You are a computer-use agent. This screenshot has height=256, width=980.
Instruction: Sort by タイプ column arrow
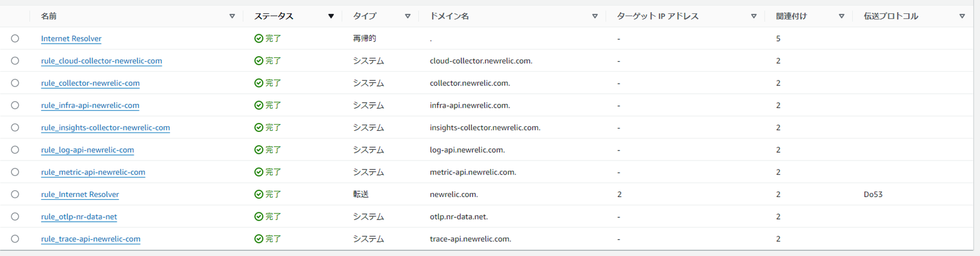tap(407, 16)
